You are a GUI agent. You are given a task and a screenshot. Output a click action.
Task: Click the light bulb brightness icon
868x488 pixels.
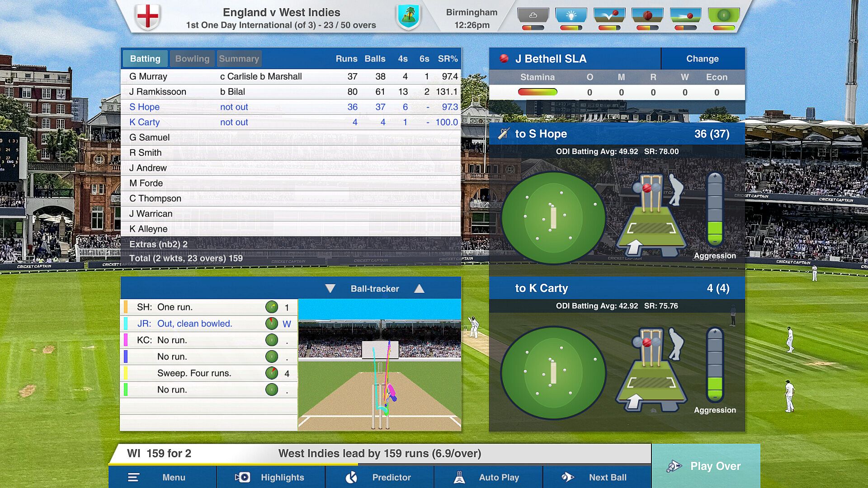pyautogui.click(x=571, y=15)
